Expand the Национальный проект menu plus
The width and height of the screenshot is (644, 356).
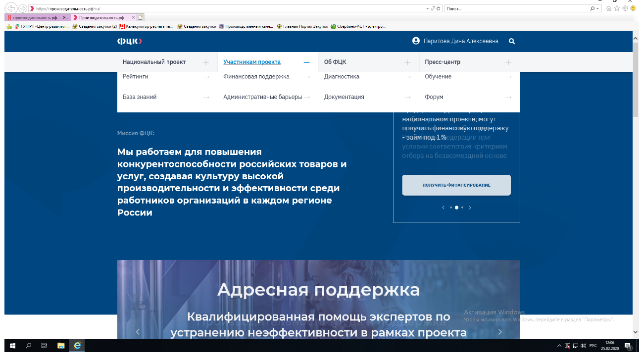click(206, 62)
